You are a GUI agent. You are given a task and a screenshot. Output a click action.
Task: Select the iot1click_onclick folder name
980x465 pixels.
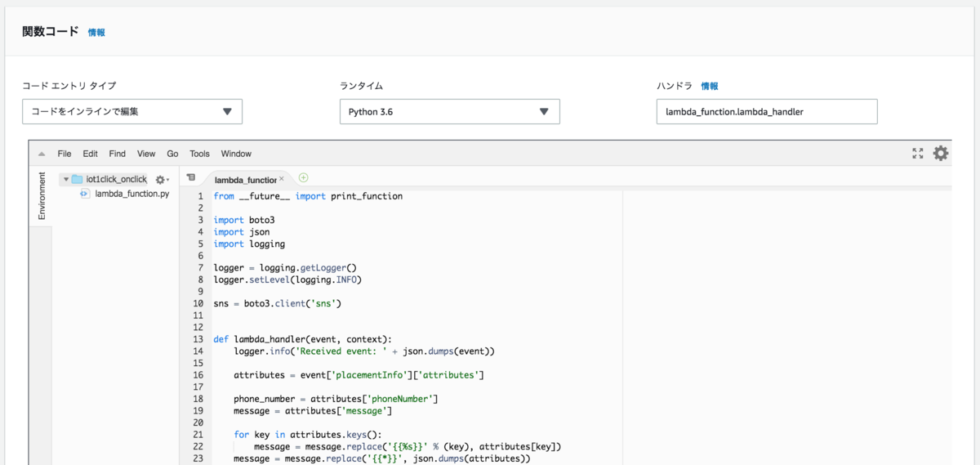(116, 179)
